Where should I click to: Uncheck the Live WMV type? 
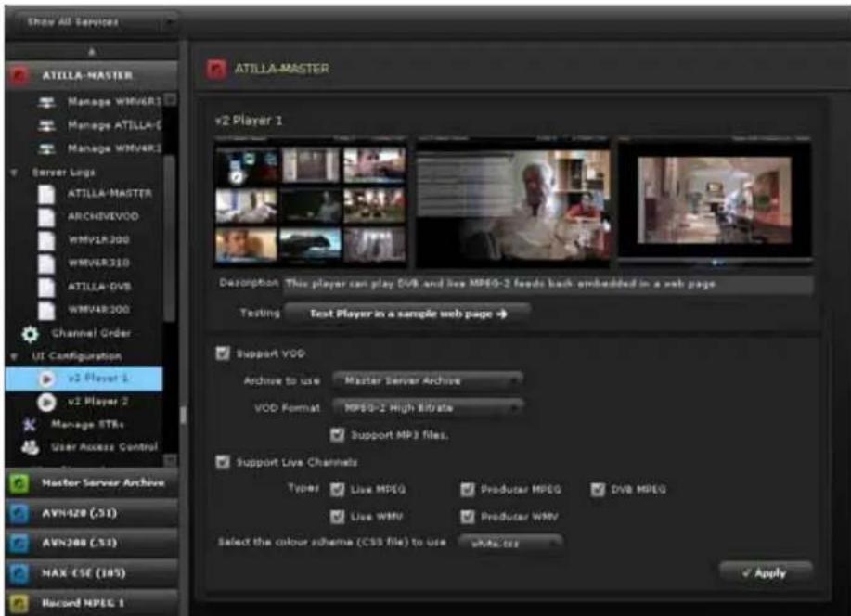tap(337, 517)
